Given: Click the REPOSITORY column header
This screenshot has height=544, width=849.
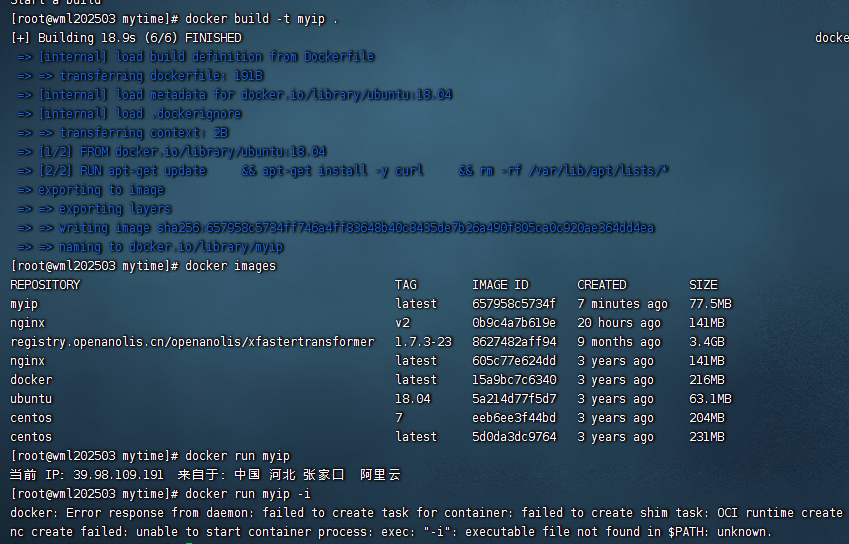Looking at the screenshot, I should [x=45, y=285].
